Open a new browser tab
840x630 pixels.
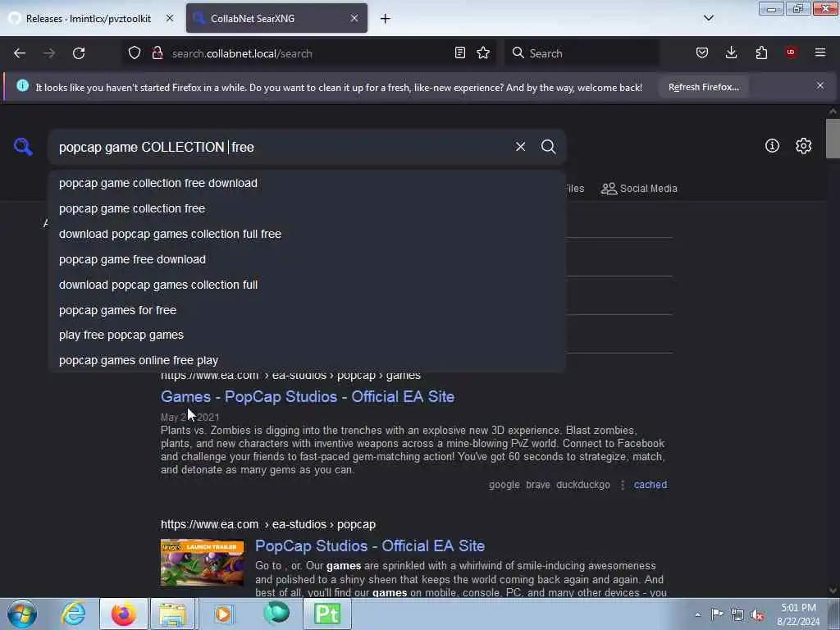click(x=386, y=19)
